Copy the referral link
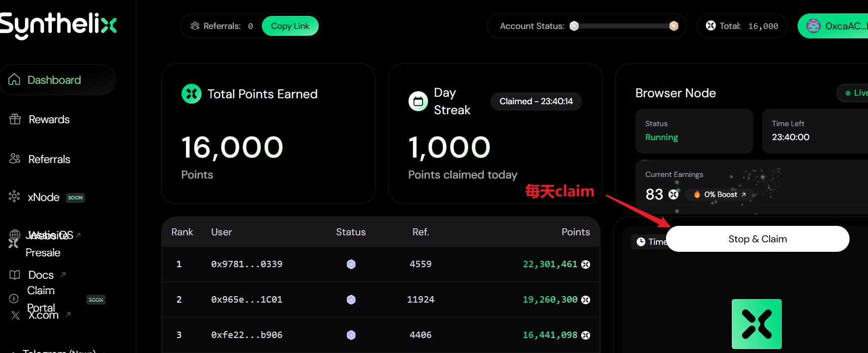 (x=290, y=26)
